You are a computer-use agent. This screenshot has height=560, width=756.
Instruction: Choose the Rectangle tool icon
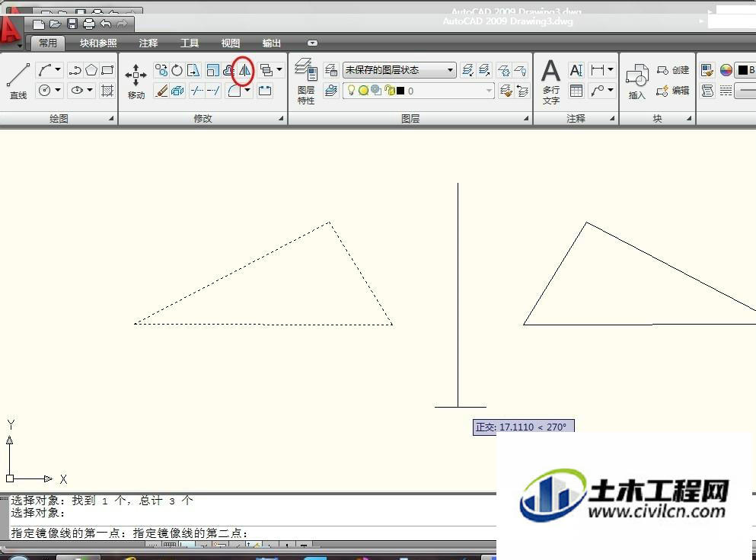107,70
